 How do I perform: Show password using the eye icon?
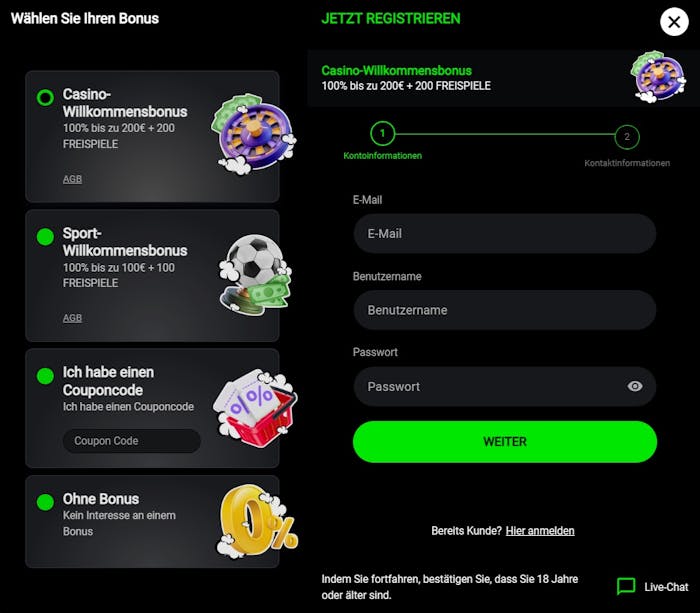pos(635,386)
